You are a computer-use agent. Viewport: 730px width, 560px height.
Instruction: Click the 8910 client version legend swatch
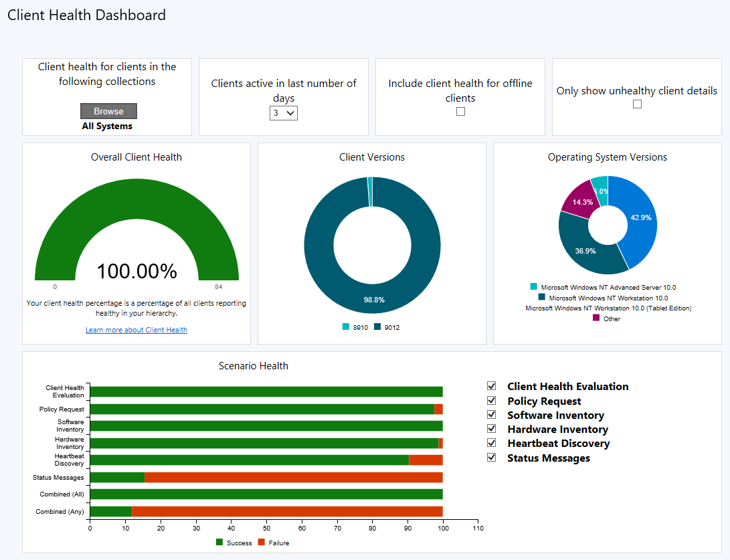click(x=346, y=327)
